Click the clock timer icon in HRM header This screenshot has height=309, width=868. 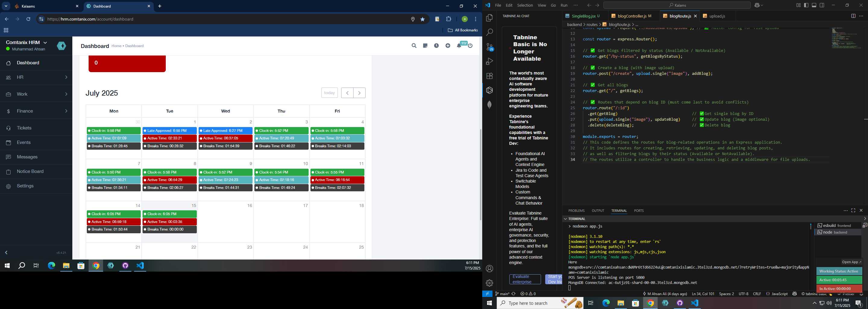tap(436, 46)
